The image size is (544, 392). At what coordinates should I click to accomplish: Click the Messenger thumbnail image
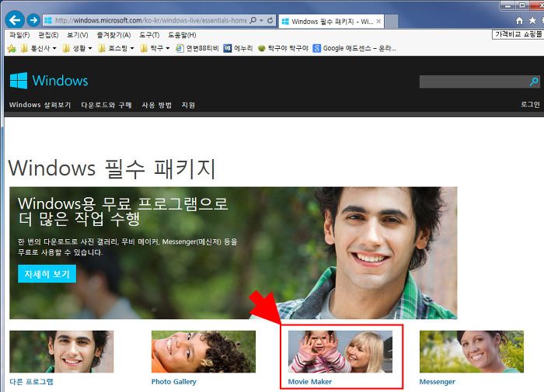click(472, 352)
